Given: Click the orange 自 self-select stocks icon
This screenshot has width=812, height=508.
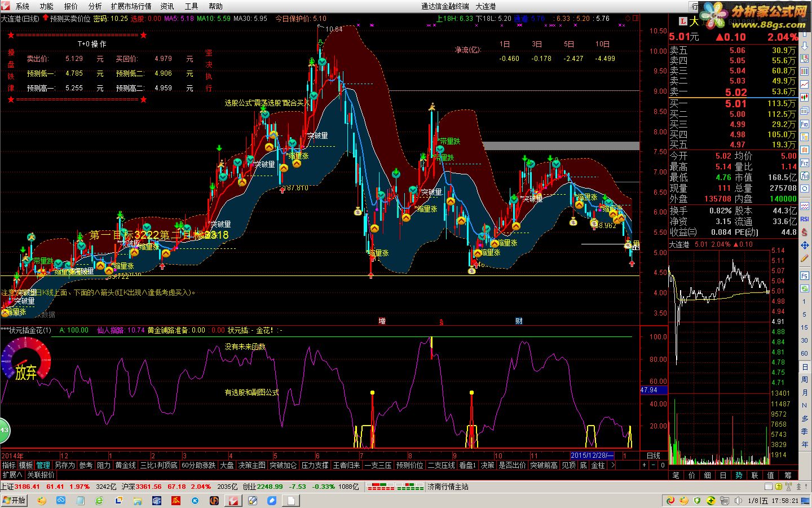Looking at the screenshot, I should (805, 149).
